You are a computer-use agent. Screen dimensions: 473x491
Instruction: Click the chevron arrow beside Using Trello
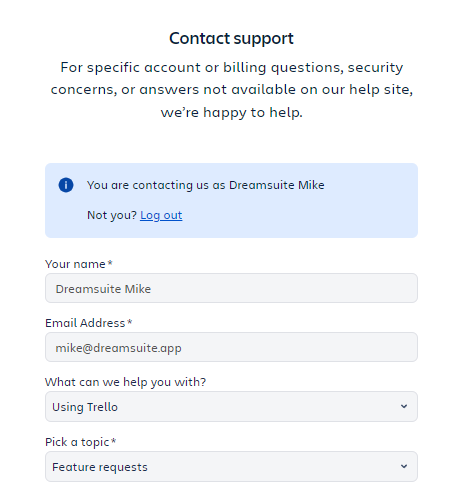click(404, 407)
